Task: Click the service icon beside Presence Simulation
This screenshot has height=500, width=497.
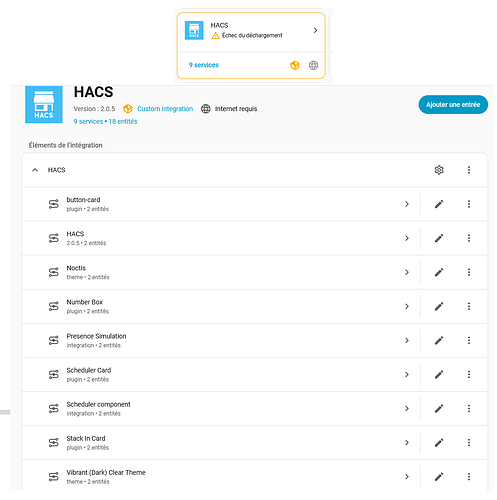Action: (54, 340)
